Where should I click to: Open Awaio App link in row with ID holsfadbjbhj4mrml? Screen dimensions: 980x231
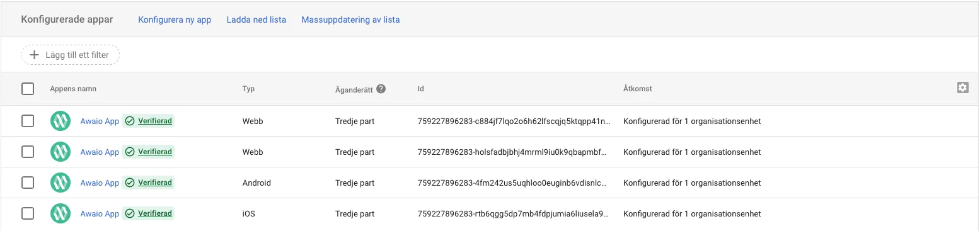[100, 152]
